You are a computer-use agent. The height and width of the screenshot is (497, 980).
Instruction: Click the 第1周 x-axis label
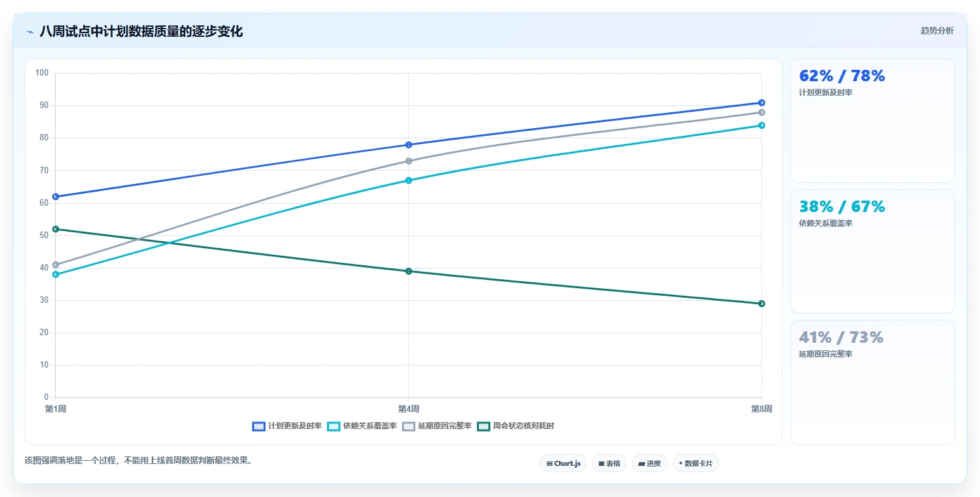(56, 409)
